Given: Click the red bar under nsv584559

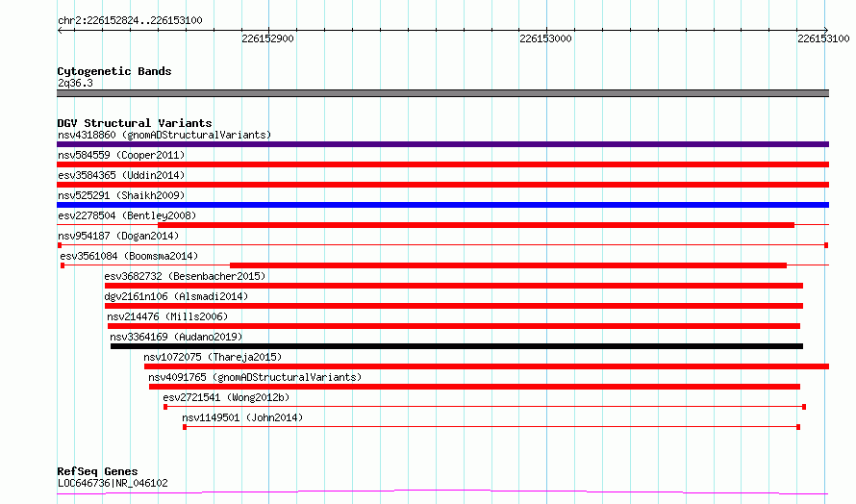Looking at the screenshot, I should [442, 164].
